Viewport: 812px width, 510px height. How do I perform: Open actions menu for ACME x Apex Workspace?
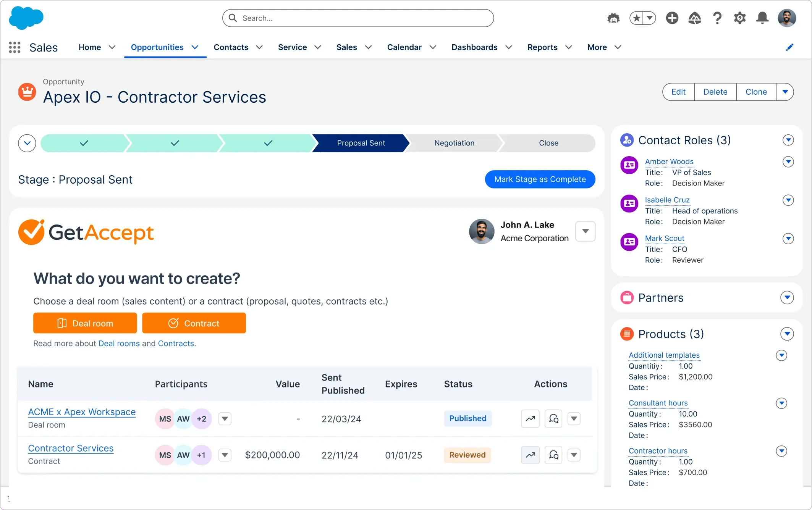pos(574,419)
